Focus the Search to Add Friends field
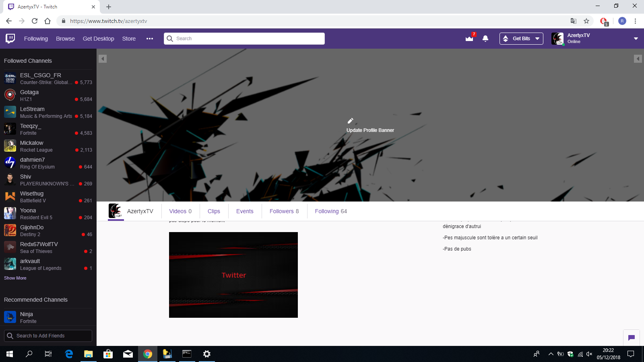Image resolution: width=644 pixels, height=362 pixels. [x=48, y=336]
